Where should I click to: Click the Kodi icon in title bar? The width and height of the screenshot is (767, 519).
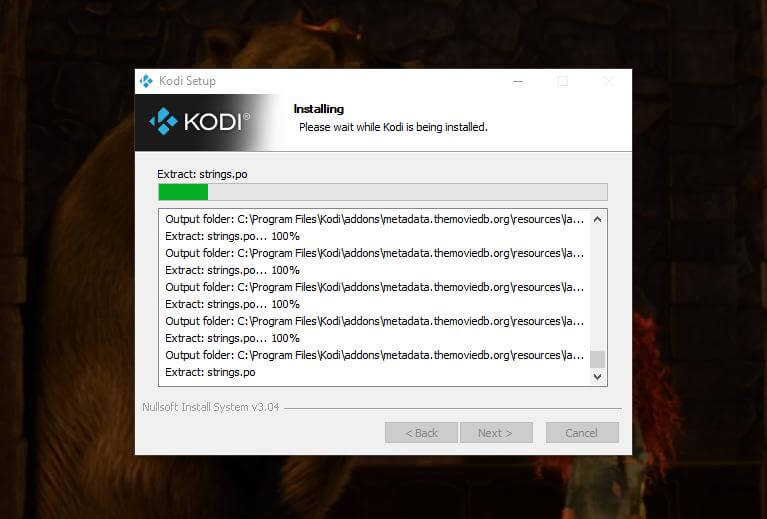tap(146, 81)
